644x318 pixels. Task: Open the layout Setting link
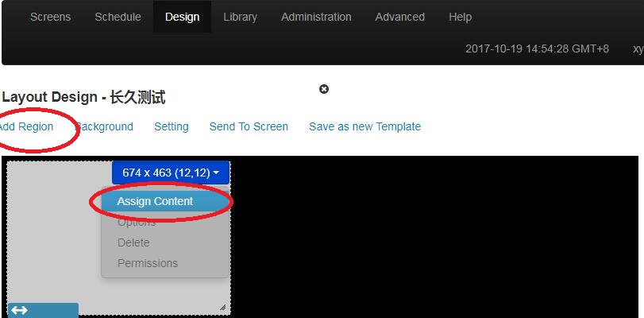click(x=172, y=126)
